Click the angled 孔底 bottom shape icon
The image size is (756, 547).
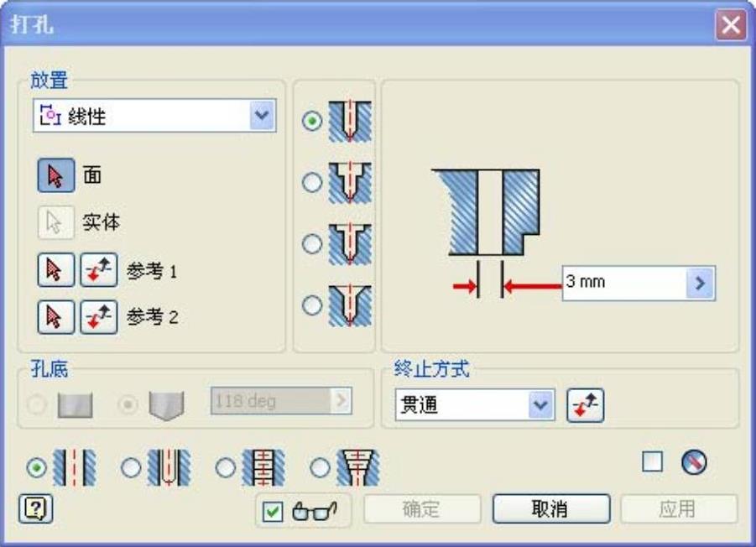point(166,406)
